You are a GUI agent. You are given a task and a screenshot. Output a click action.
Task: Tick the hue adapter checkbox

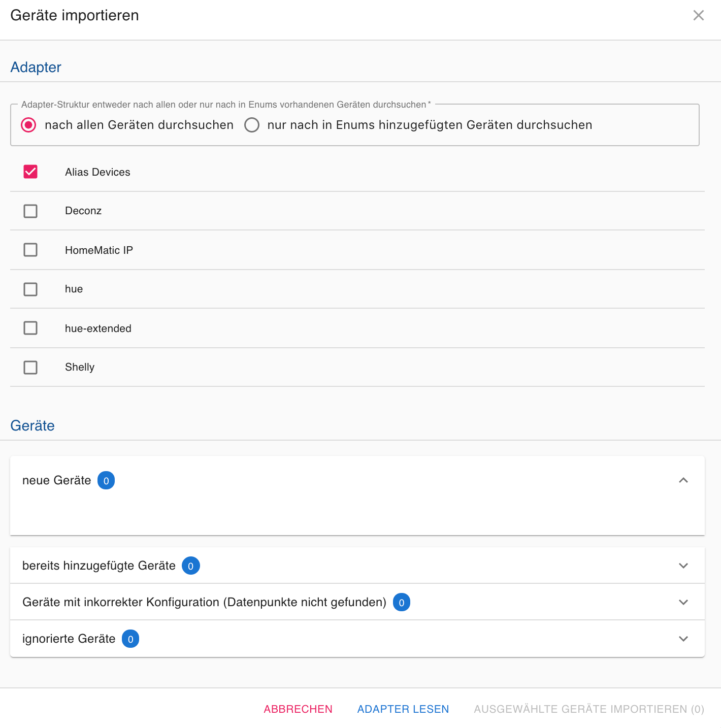coord(30,289)
